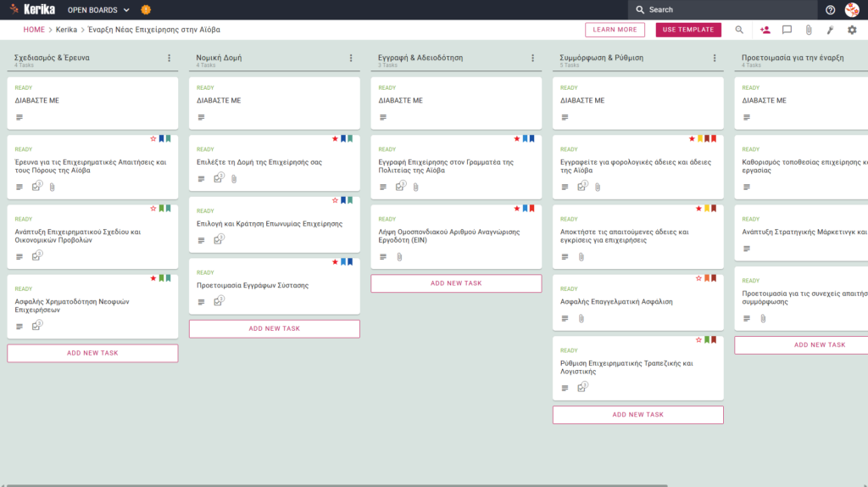Click the USE TEMPLATE button
The height and width of the screenshot is (487, 868).
pyautogui.click(x=688, y=30)
